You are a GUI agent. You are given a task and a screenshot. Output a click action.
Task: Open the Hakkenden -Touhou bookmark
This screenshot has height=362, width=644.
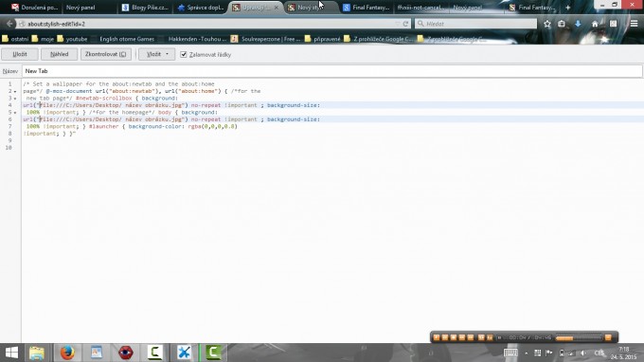tap(193, 39)
